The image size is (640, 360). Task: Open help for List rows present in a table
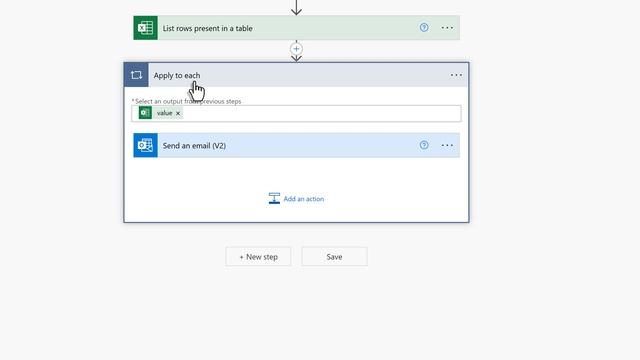click(424, 28)
